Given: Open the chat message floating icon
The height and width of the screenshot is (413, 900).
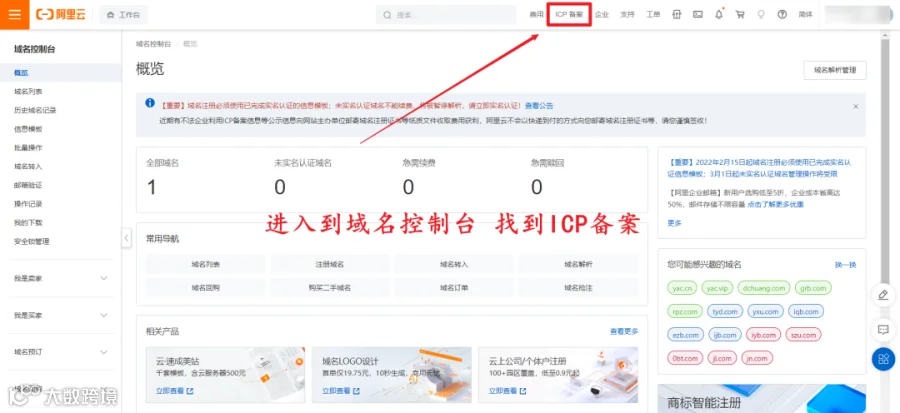Looking at the screenshot, I should pyautogui.click(x=883, y=330).
